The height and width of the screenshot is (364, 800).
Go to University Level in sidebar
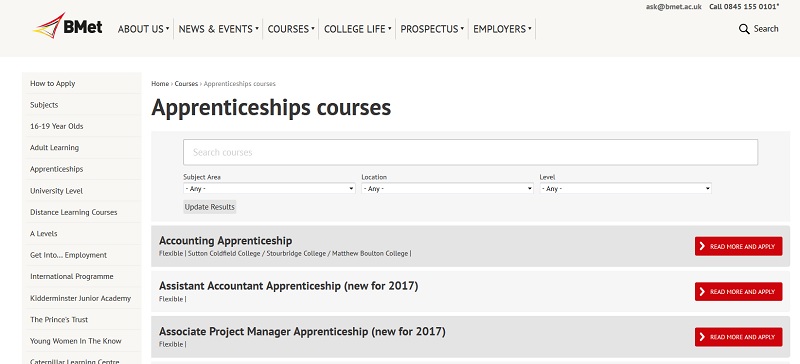point(56,190)
